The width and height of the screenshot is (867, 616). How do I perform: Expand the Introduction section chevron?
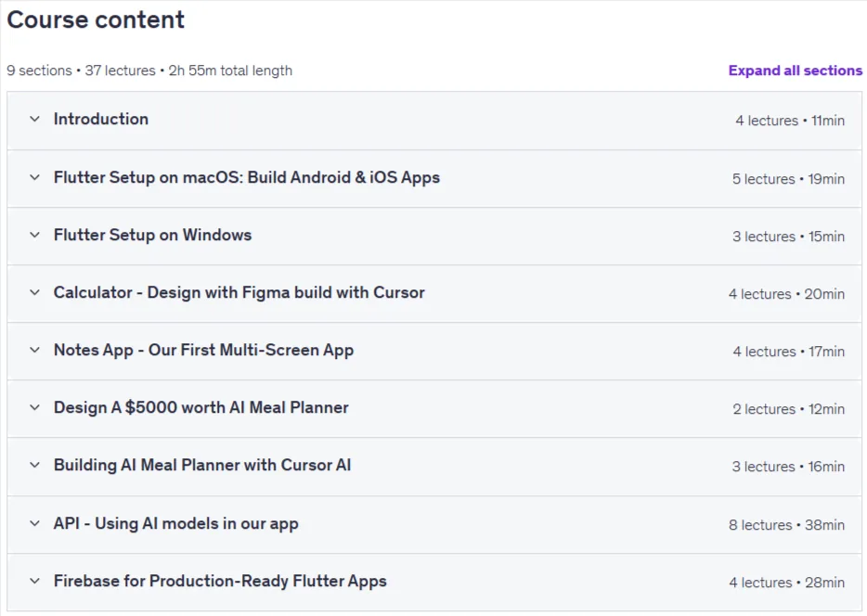tap(35, 119)
